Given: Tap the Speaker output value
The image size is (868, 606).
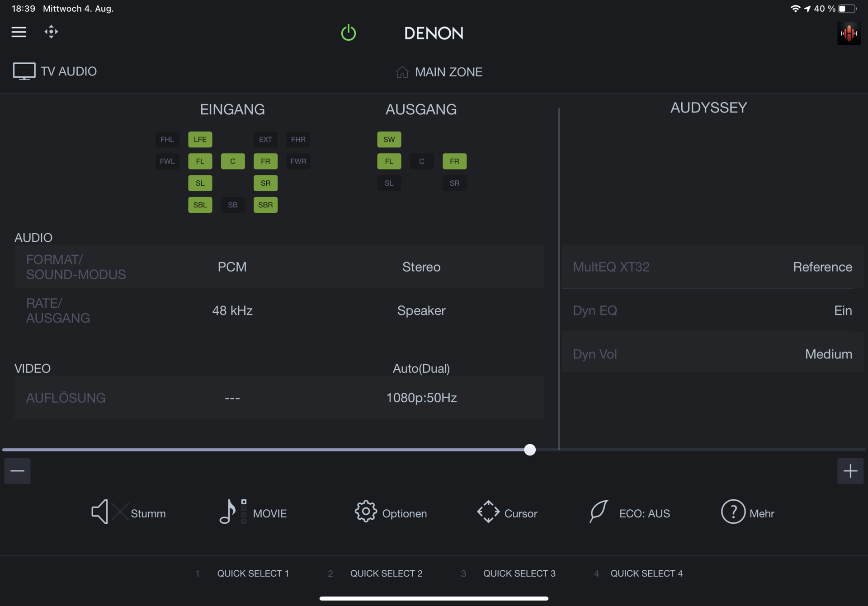Looking at the screenshot, I should pyautogui.click(x=421, y=310).
